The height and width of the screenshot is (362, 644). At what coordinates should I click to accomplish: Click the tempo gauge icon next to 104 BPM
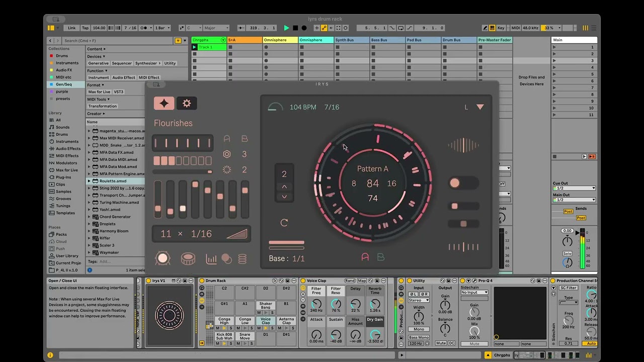point(275,107)
